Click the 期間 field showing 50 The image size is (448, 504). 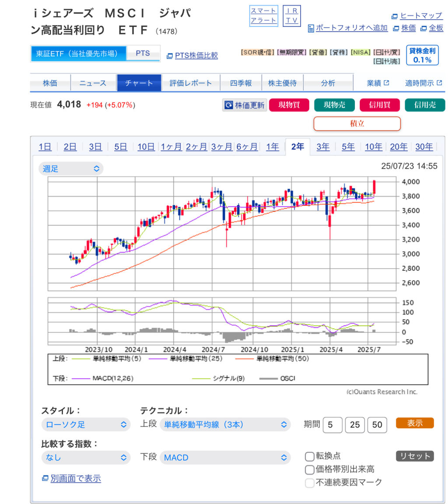(377, 425)
